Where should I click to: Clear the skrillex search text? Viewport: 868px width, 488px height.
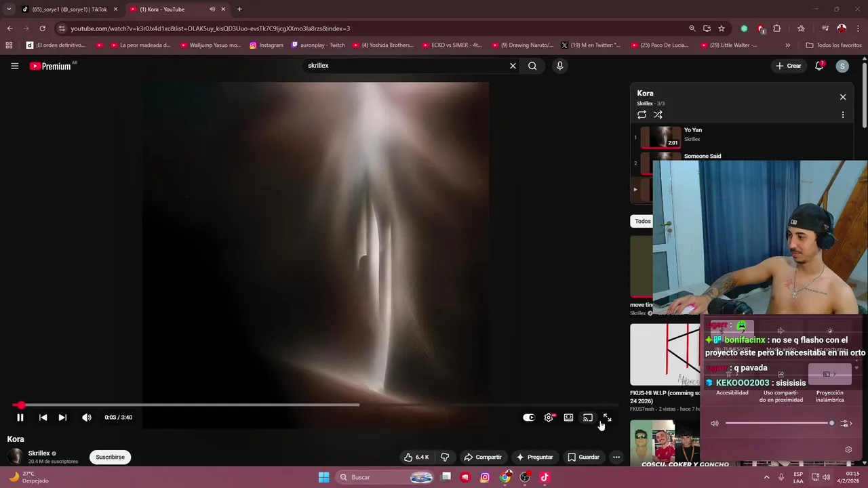(513, 66)
